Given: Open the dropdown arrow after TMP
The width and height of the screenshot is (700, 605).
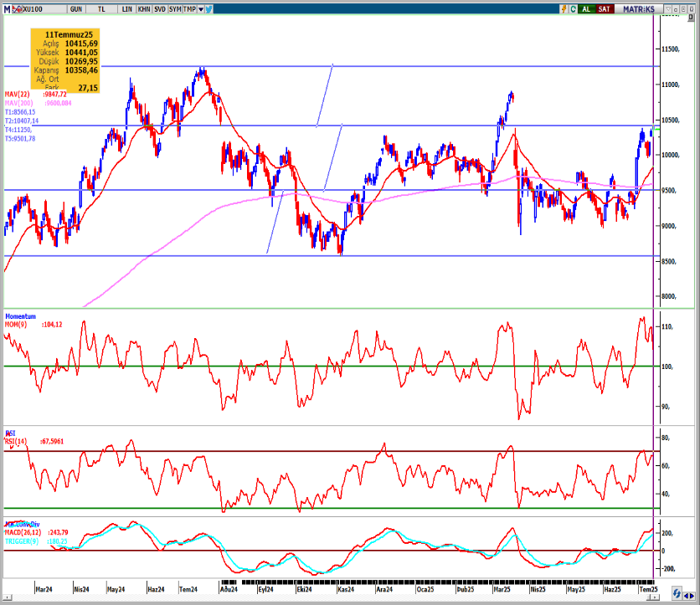Looking at the screenshot, I should 201,9.
